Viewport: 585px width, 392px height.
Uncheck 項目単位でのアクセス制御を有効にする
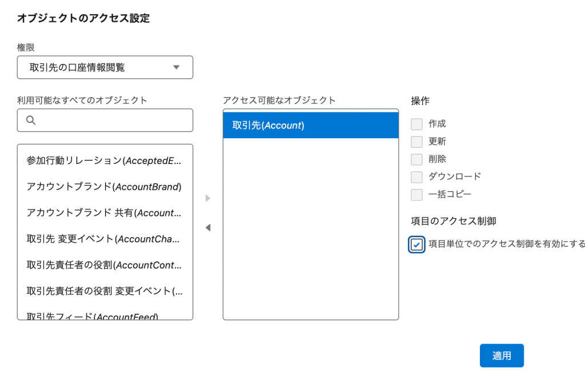[x=416, y=245]
